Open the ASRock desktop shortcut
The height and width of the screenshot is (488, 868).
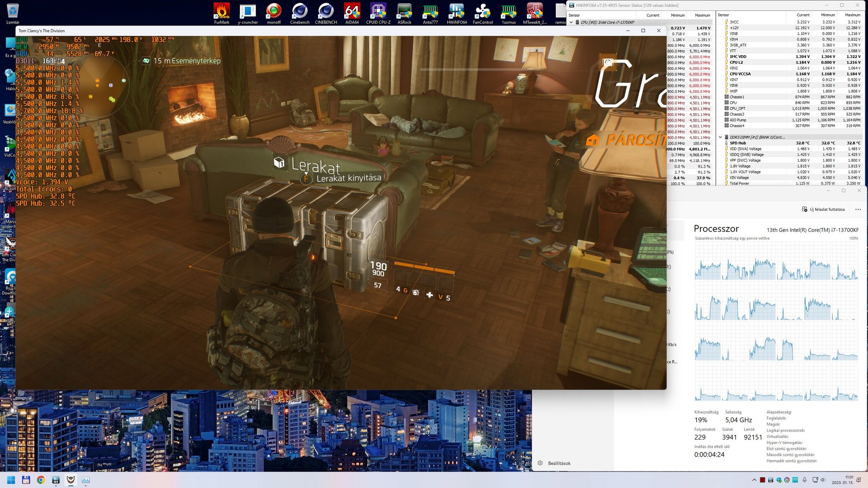(404, 13)
